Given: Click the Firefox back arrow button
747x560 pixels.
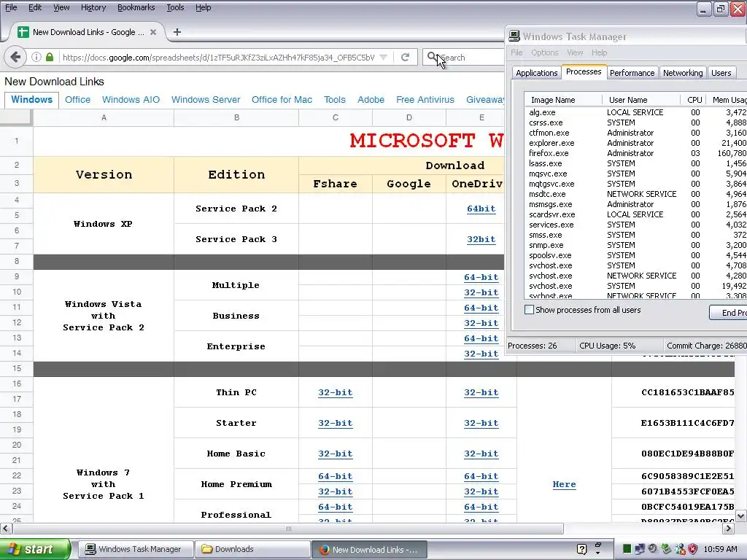Looking at the screenshot, I should coord(15,57).
